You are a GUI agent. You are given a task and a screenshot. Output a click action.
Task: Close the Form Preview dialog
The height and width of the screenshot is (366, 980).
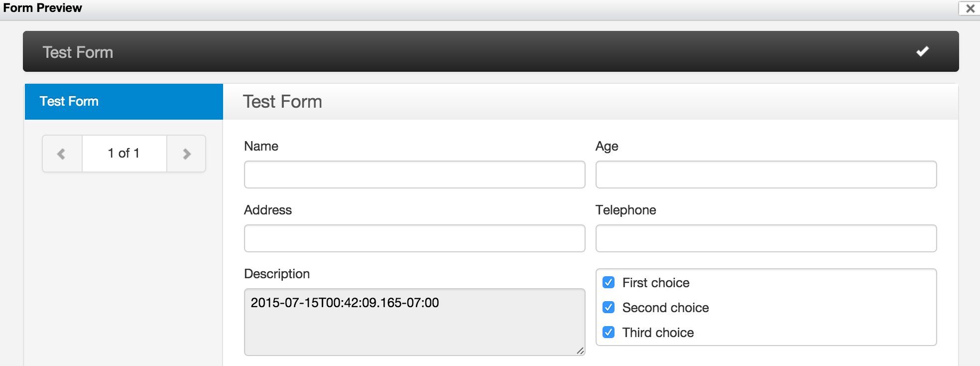970,8
